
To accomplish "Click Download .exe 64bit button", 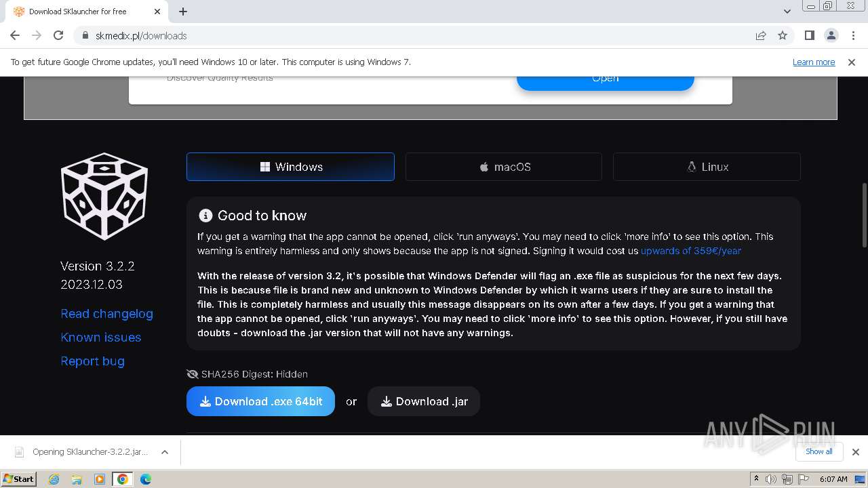I will [x=260, y=401].
